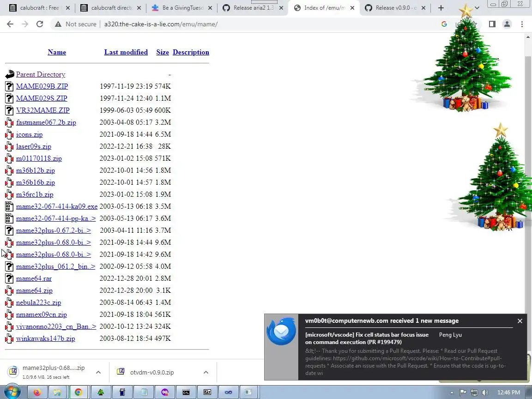Download m36b12b.zip
This screenshot has width=532, height=399.
35,170
